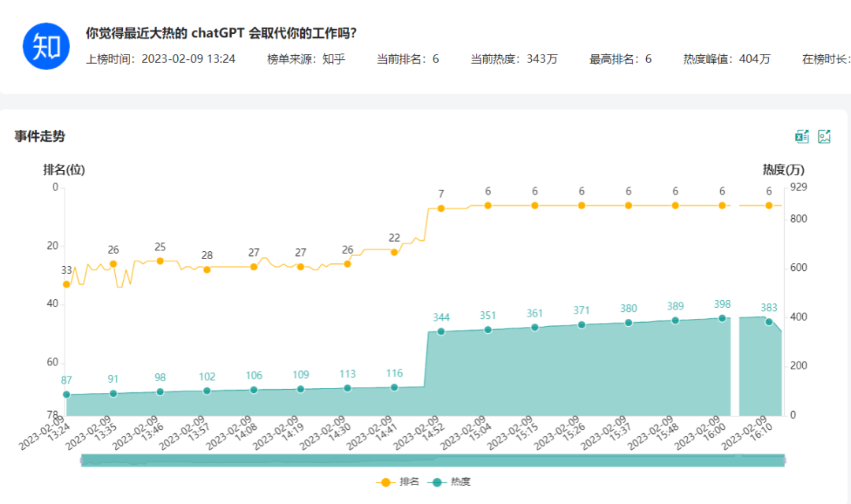Click the blue Zhihu logo avatar
Image resolution: width=851 pixels, height=504 pixels.
[46, 47]
